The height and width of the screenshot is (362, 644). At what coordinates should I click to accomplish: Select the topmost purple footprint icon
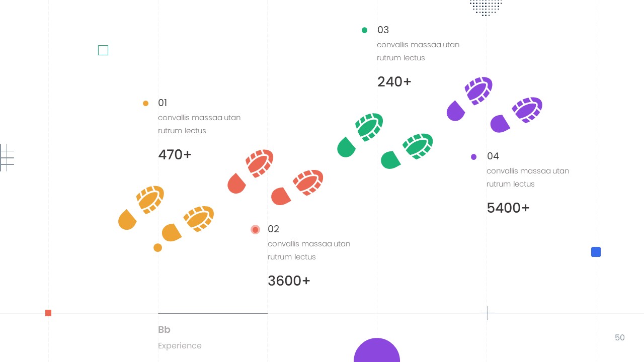coord(470,98)
